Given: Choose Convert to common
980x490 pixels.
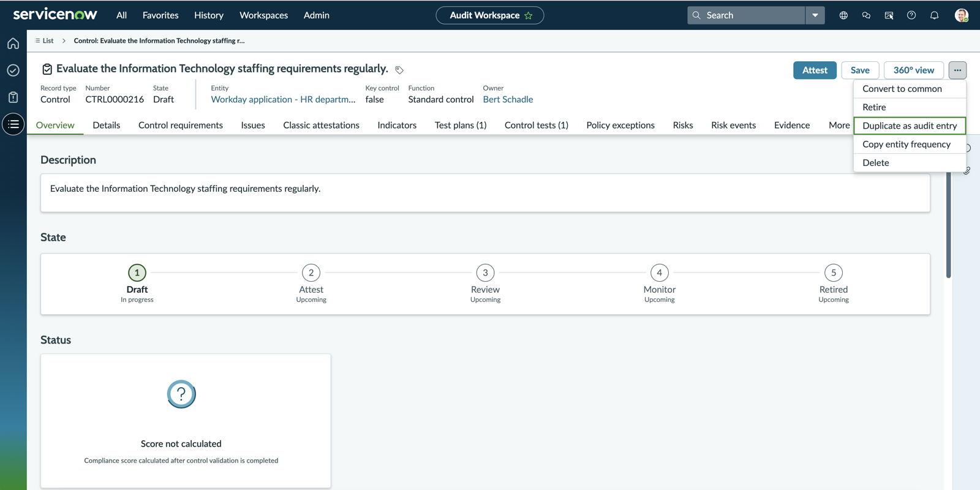Looking at the screenshot, I should (x=910, y=89).
